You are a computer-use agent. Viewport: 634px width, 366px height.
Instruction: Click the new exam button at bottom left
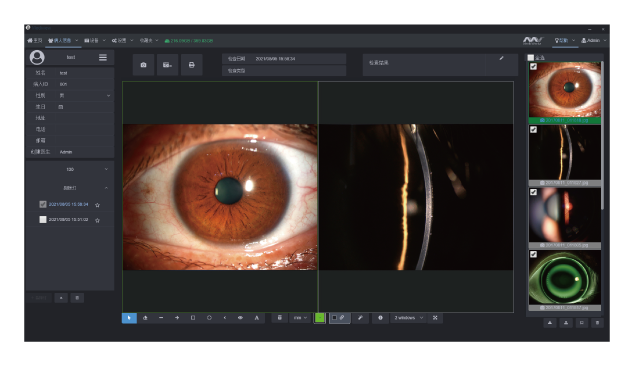tap(39, 298)
